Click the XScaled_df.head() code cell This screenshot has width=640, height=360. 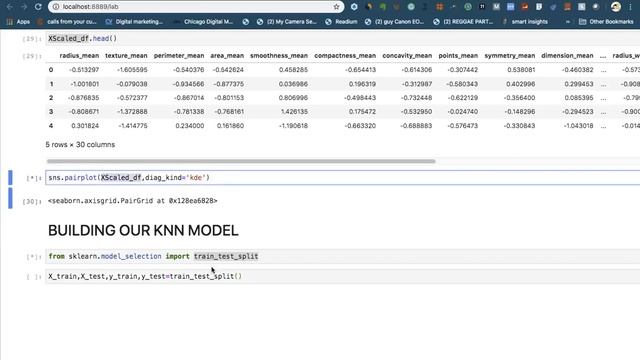pos(343,38)
